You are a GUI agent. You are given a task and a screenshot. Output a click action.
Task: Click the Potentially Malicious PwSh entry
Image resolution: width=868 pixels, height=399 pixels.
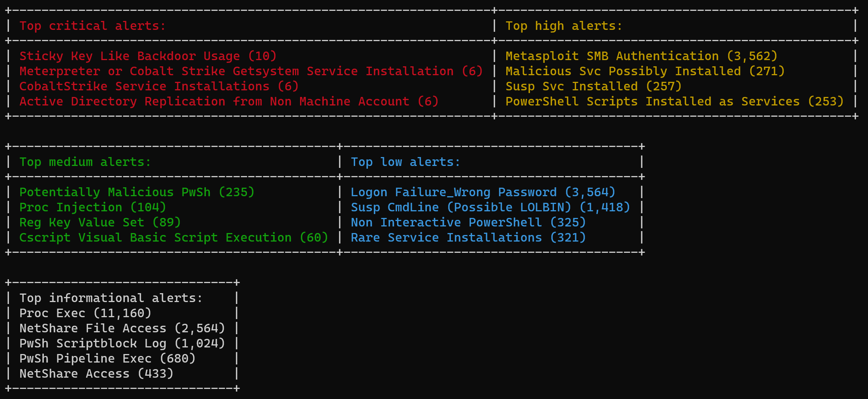pyautogui.click(x=136, y=192)
